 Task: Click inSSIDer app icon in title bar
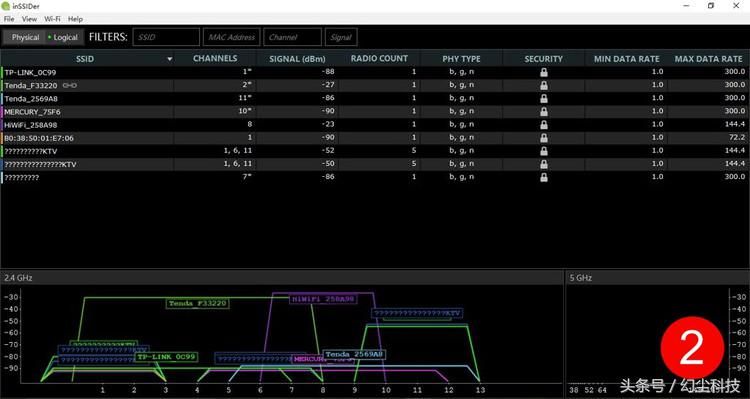[x=6, y=6]
